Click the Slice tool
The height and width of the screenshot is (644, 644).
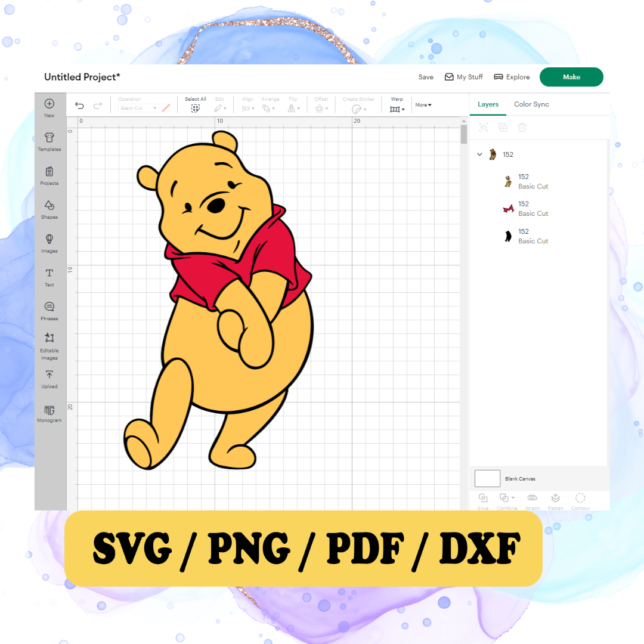tap(483, 501)
